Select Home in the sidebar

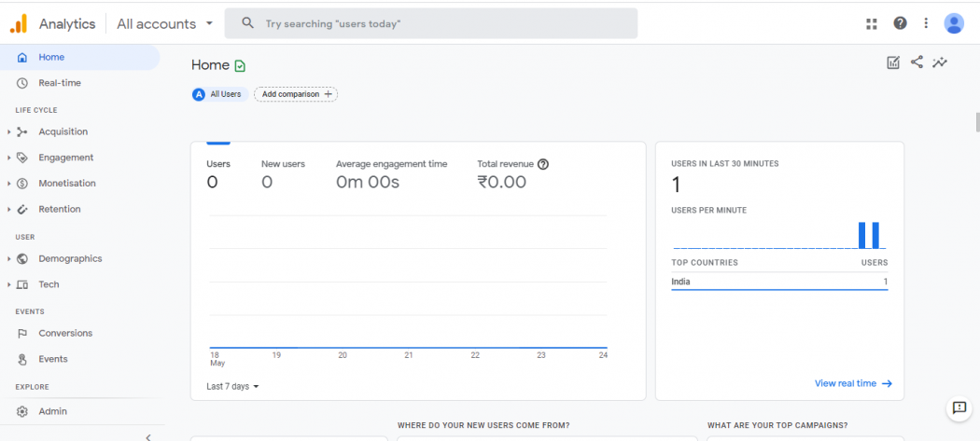pos(80,58)
